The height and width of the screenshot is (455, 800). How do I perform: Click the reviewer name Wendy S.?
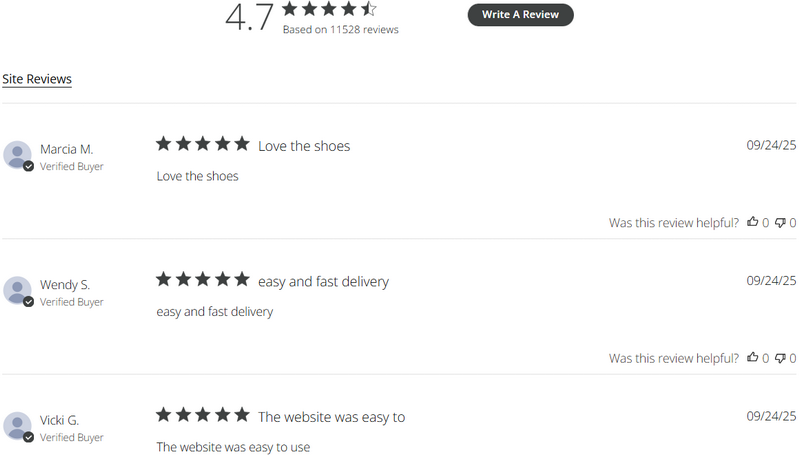click(65, 285)
